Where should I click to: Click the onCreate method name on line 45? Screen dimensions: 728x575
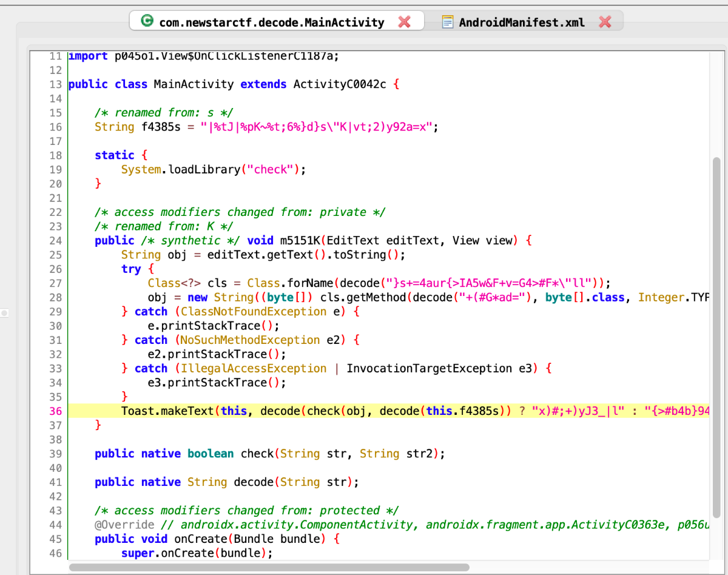(x=201, y=539)
